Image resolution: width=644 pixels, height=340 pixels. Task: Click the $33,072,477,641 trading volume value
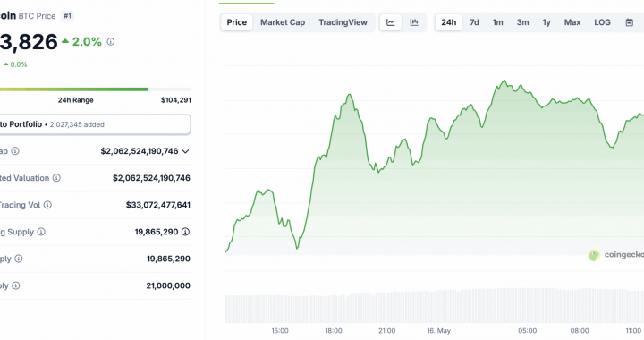click(158, 205)
